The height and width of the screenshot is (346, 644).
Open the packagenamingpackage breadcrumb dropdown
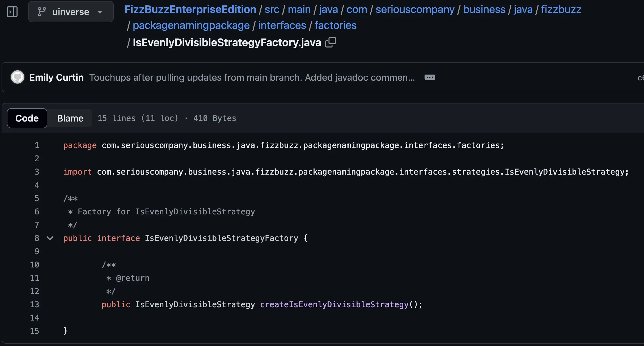[x=191, y=25]
